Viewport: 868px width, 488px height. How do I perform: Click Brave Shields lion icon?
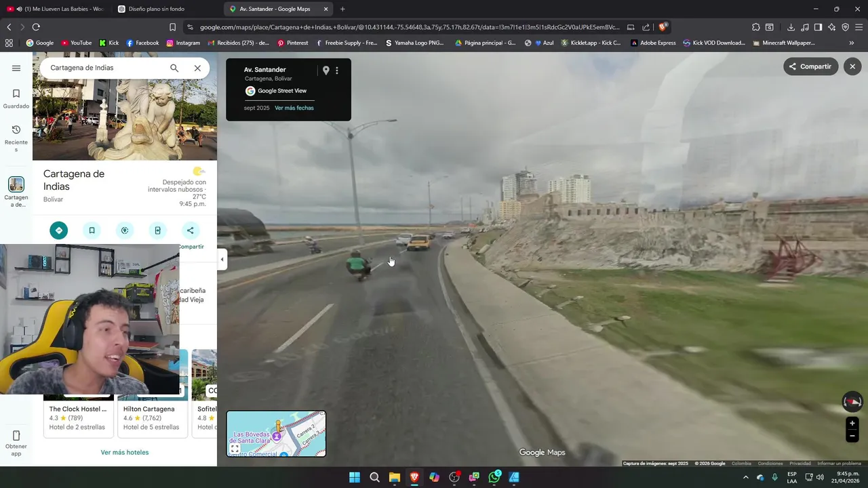point(663,27)
